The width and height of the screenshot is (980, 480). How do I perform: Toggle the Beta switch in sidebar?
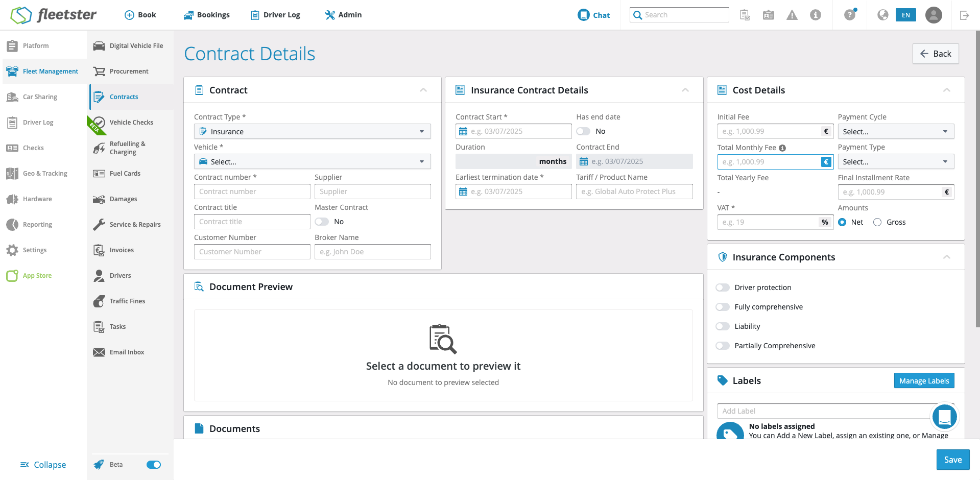coord(154,465)
